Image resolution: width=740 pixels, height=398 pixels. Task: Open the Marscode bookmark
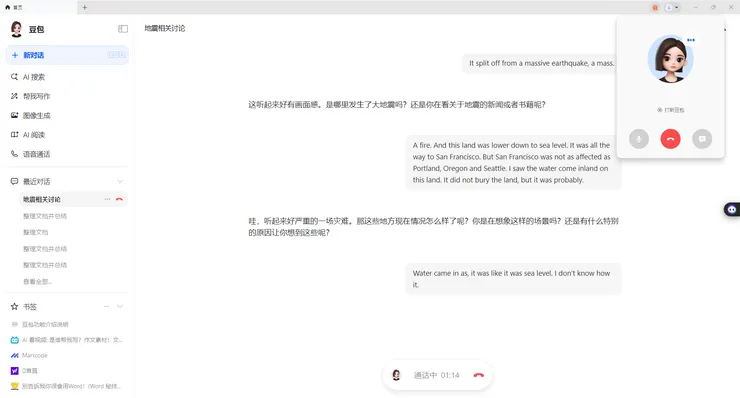coord(29,356)
